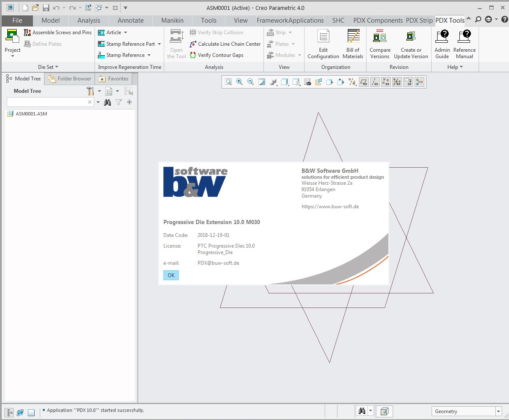509x420 pixels.
Task: Open the display style shaded spheres icon
Action: (273, 82)
